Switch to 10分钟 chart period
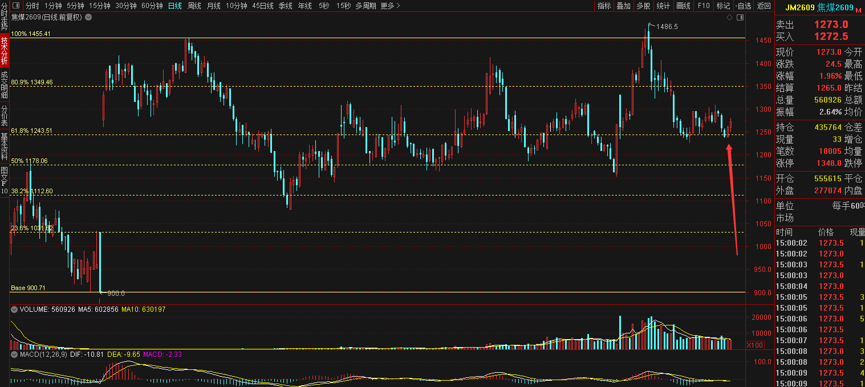Viewport: 865px width, 387px height. 236,6
